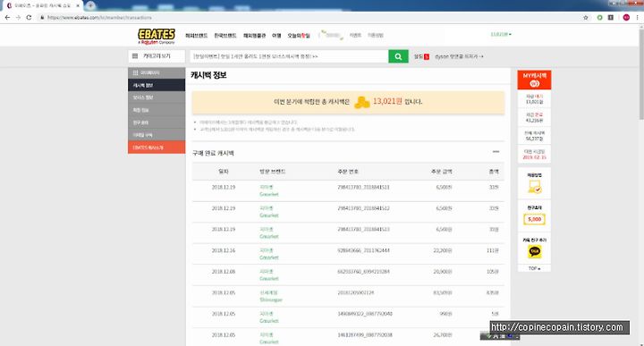Screen dimensions: 644x346
Task: Click order amount 20,900원
Action: coord(443,272)
